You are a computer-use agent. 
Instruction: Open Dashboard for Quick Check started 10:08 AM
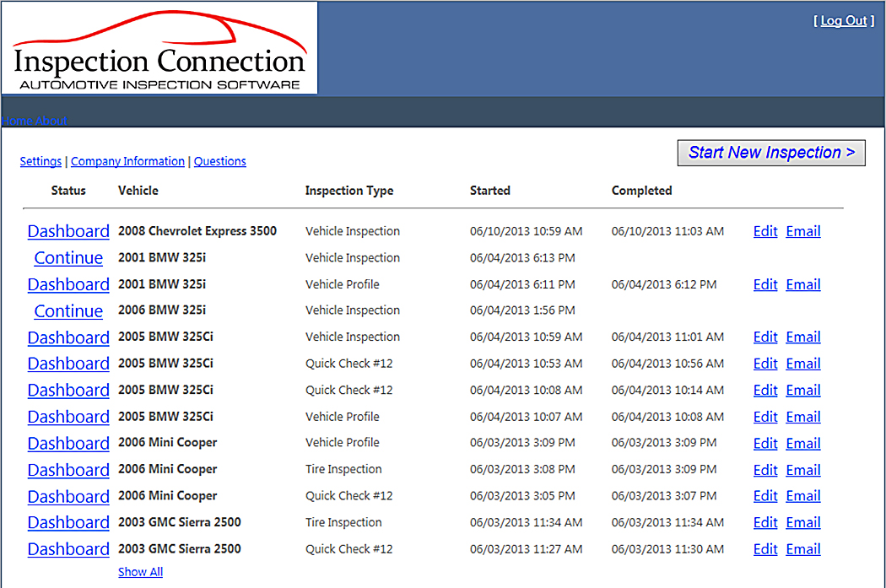(x=68, y=391)
